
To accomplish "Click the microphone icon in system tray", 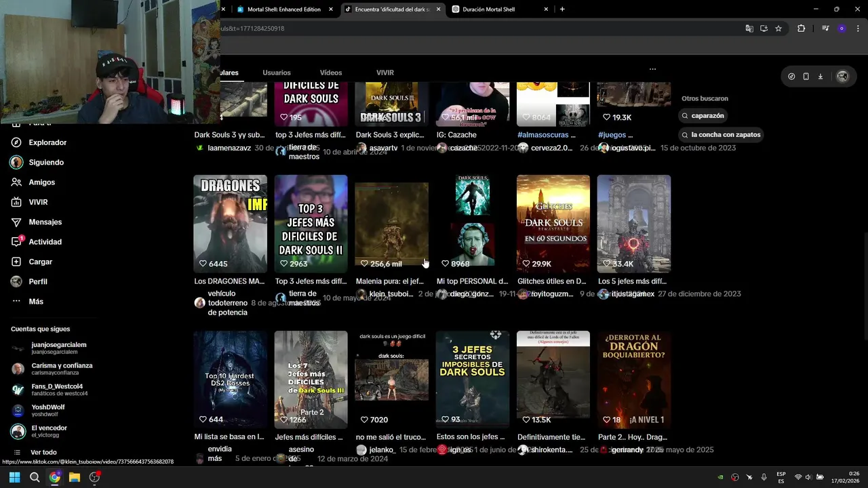I will (764, 477).
